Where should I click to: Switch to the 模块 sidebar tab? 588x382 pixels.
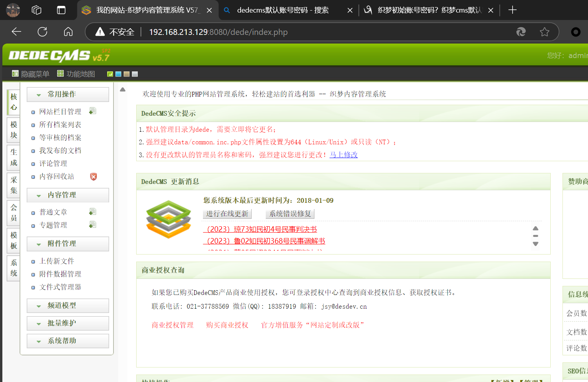click(14, 130)
